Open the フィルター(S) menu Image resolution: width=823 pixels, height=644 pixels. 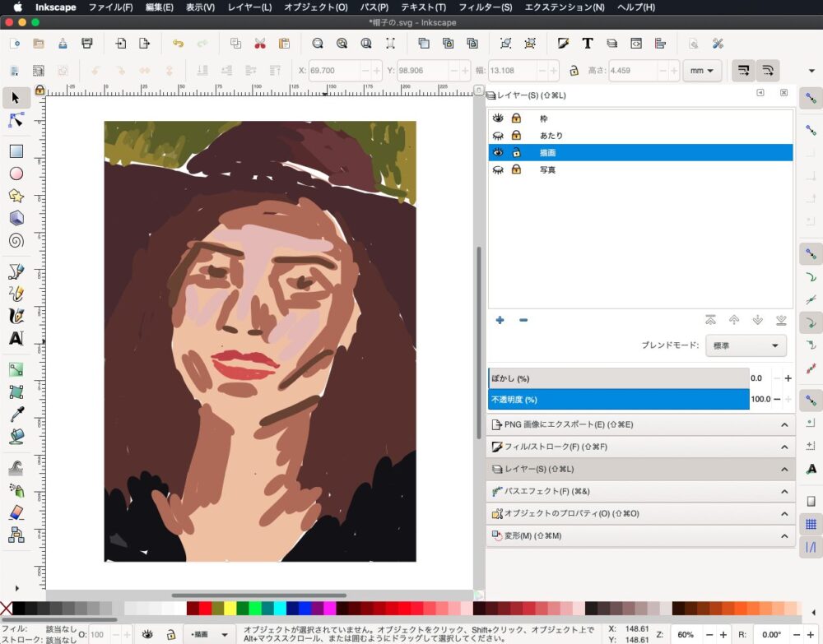pos(485,7)
